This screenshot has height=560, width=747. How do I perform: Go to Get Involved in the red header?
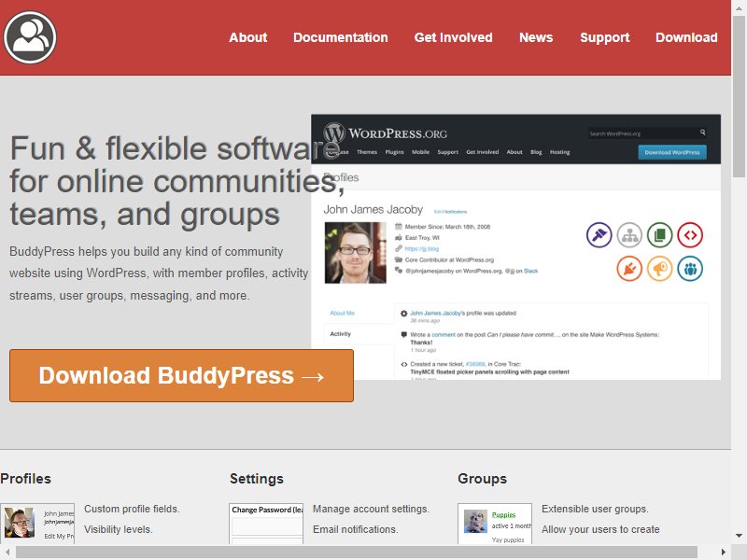[x=454, y=37]
